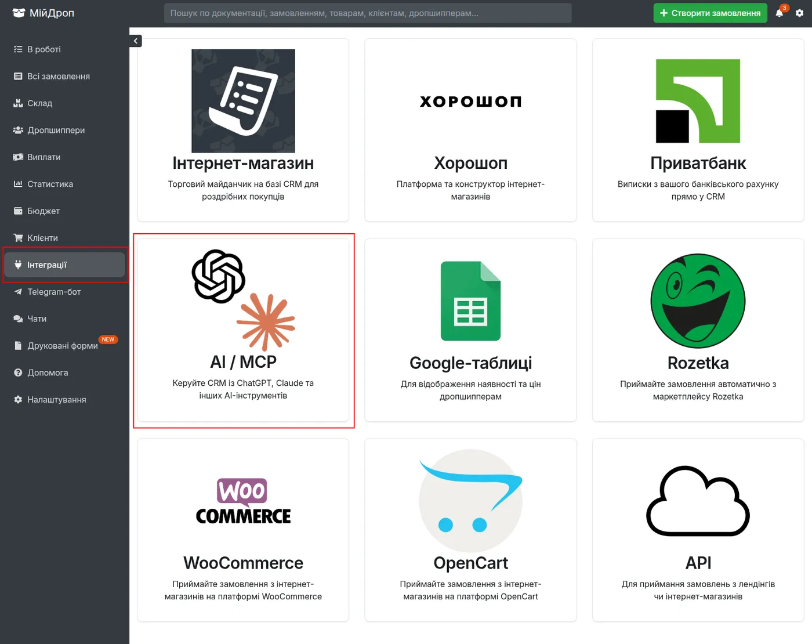Click 'Виписки з вашого банківського рахунку' description
This screenshot has width=812, height=644.
click(x=698, y=190)
